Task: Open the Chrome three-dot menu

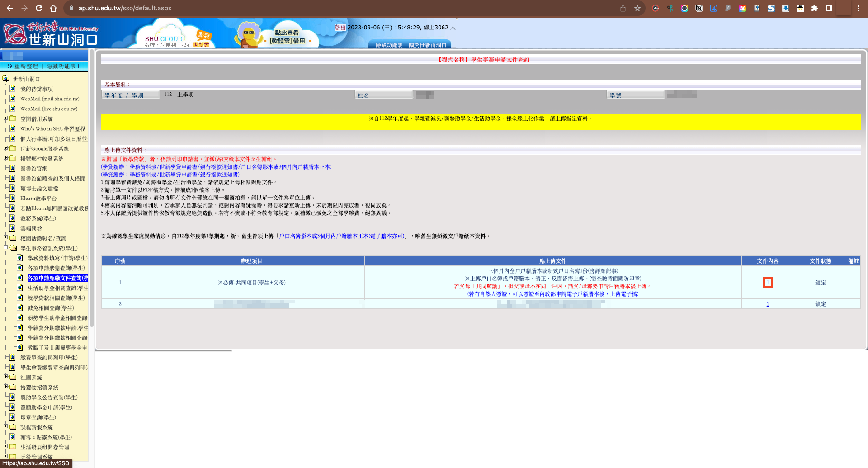Action: [x=858, y=8]
